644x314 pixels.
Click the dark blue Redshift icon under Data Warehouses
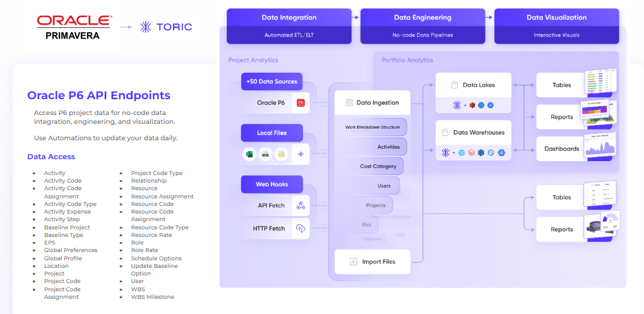[x=481, y=153]
